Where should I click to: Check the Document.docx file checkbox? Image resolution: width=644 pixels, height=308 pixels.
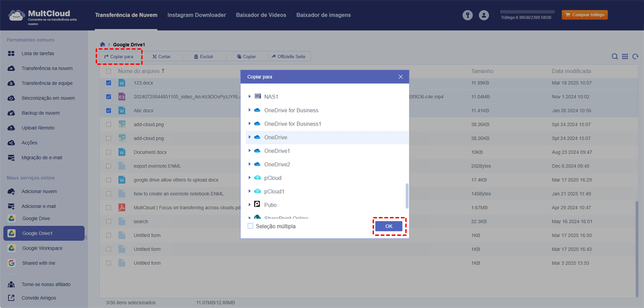(109, 152)
